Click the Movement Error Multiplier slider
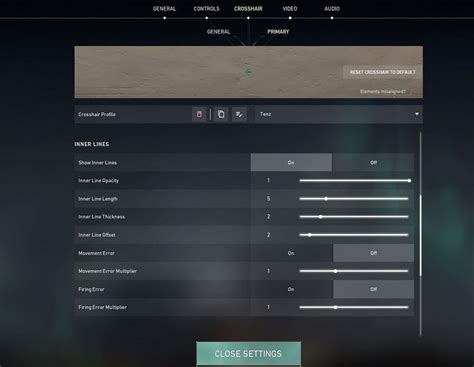This screenshot has width=474, height=367. click(354, 271)
